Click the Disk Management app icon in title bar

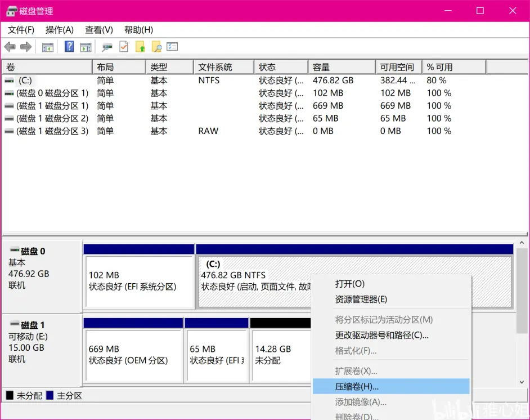click(11, 11)
